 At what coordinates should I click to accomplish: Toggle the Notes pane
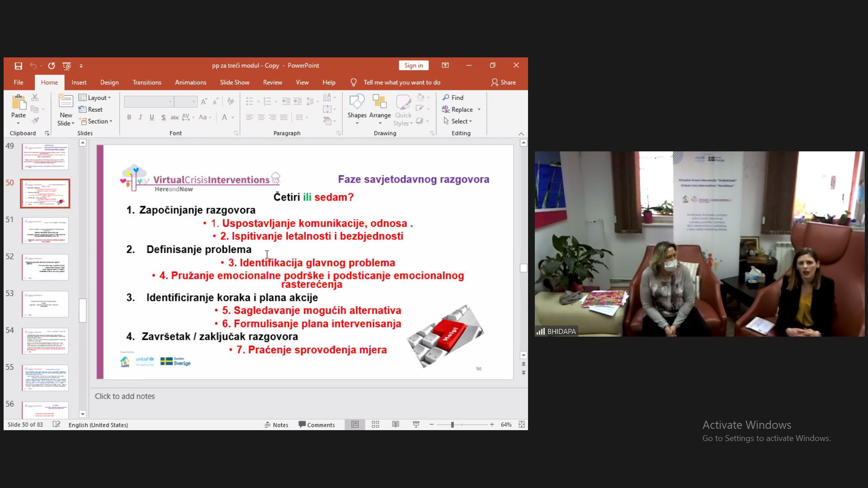[x=276, y=425]
